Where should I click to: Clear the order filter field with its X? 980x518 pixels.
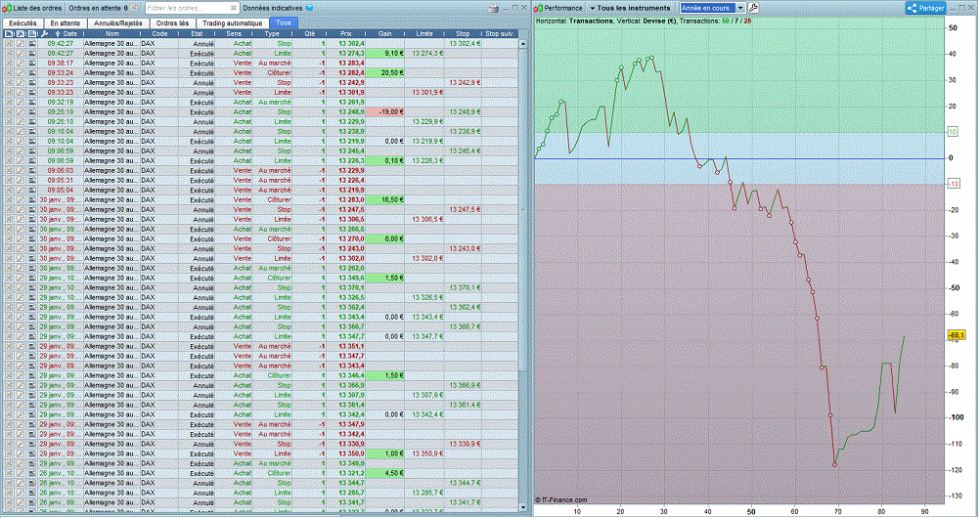[x=233, y=8]
